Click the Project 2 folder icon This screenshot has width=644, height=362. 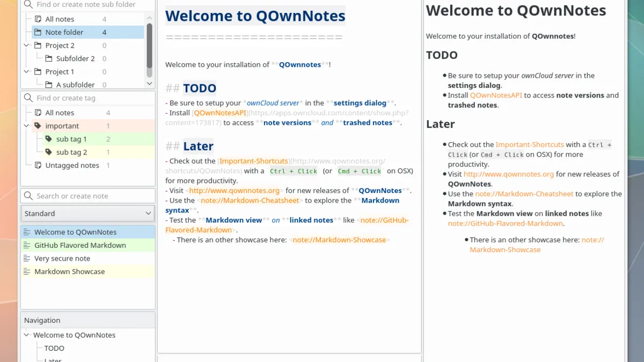click(38, 46)
